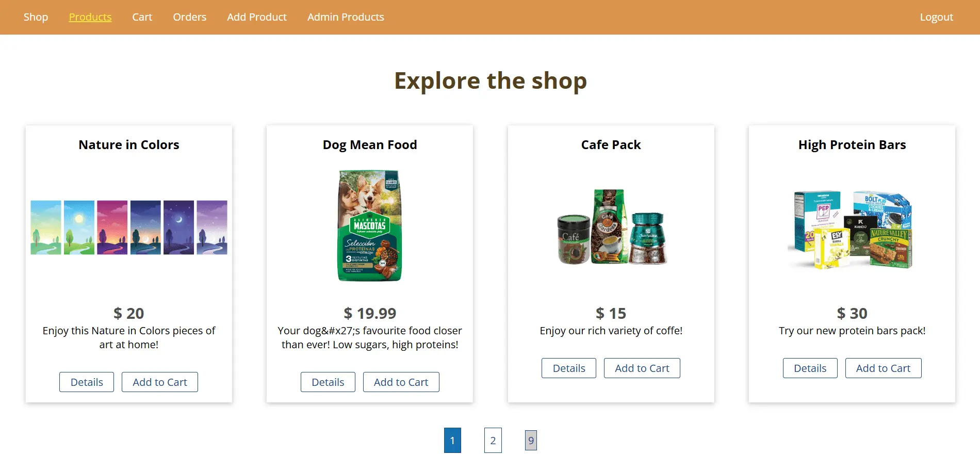Open the Orders page

[190, 17]
